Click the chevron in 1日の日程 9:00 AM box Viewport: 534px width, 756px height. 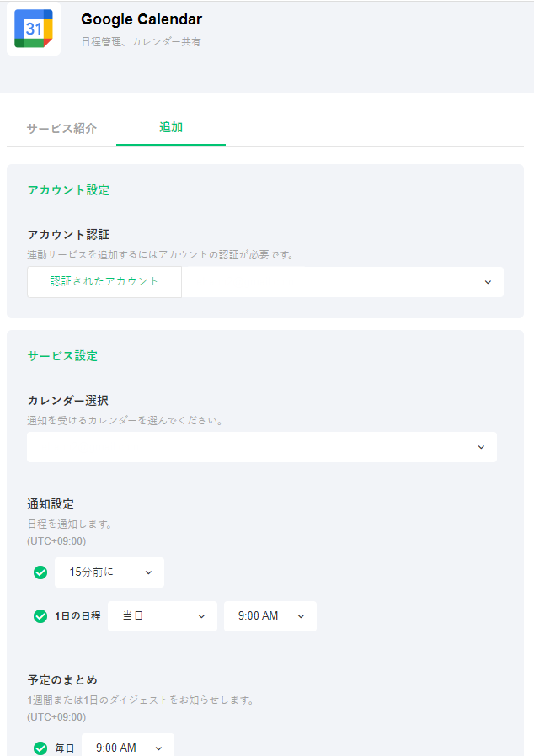(301, 616)
